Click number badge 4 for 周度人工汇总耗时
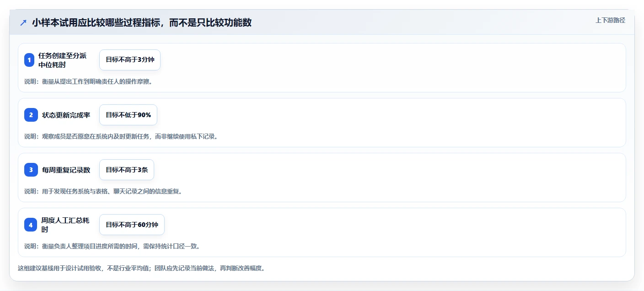The image size is (644, 291). pos(31,225)
